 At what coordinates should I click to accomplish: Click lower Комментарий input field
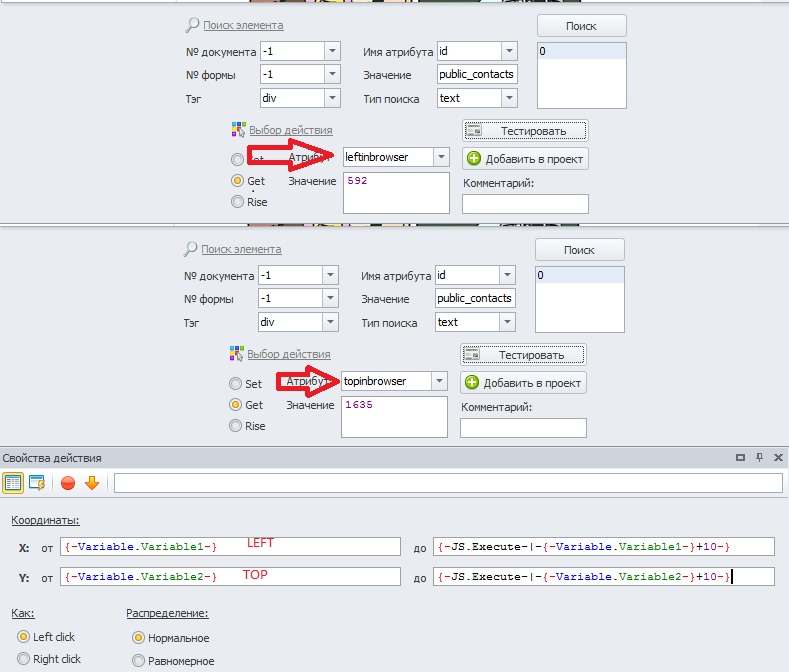(523, 428)
